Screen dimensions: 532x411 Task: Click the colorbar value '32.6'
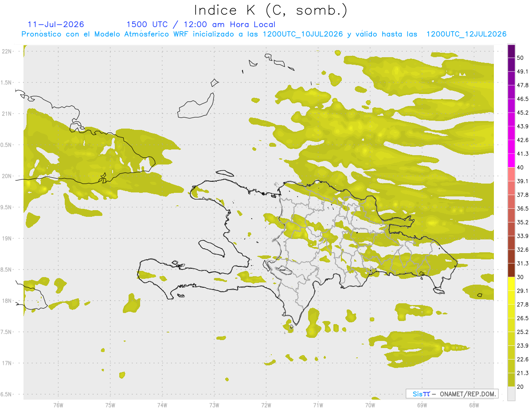[522, 250]
